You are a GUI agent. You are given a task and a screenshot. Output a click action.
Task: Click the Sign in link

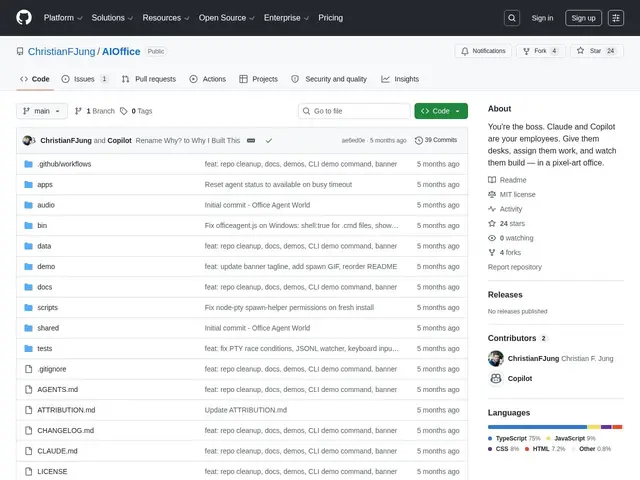pos(542,18)
